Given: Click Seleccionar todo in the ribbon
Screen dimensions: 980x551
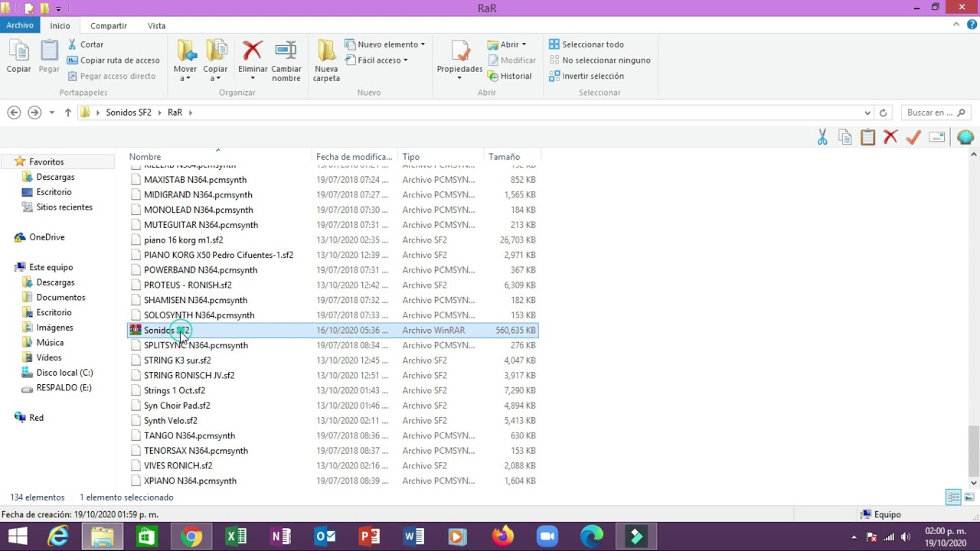Looking at the screenshot, I should pos(586,44).
